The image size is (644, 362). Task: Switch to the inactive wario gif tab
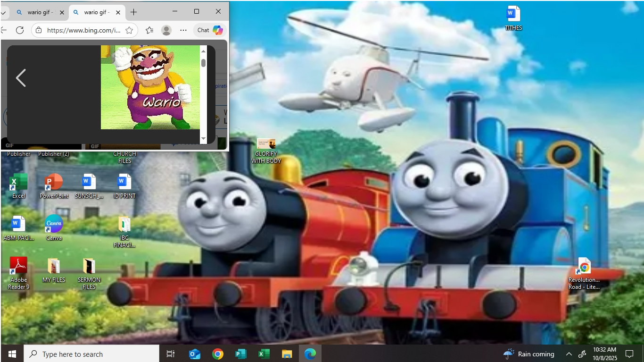pyautogui.click(x=40, y=12)
